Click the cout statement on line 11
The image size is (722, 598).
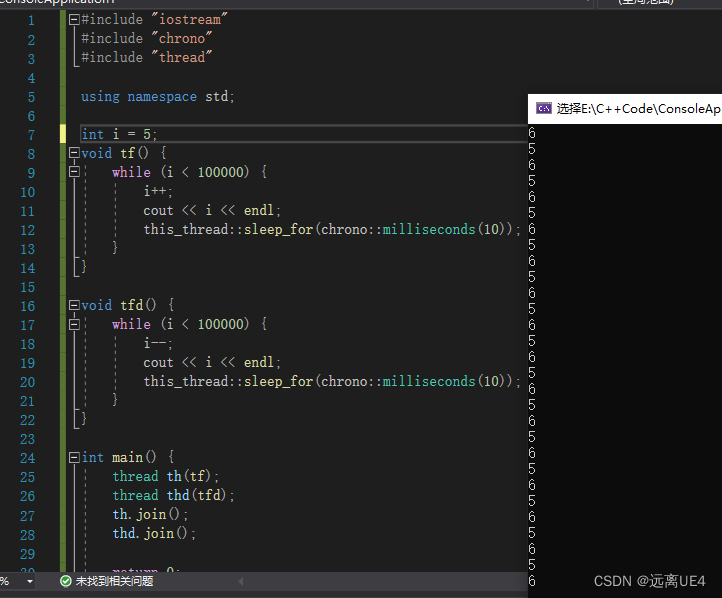tap(212, 210)
